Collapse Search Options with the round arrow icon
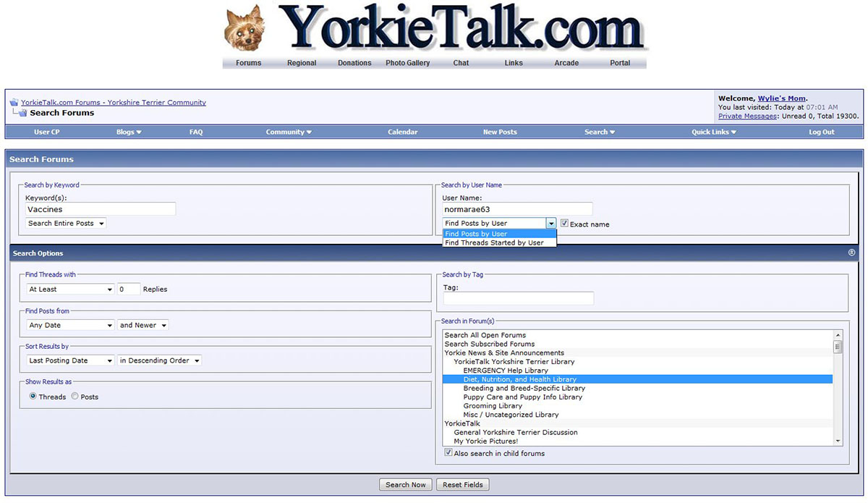 pyautogui.click(x=851, y=253)
